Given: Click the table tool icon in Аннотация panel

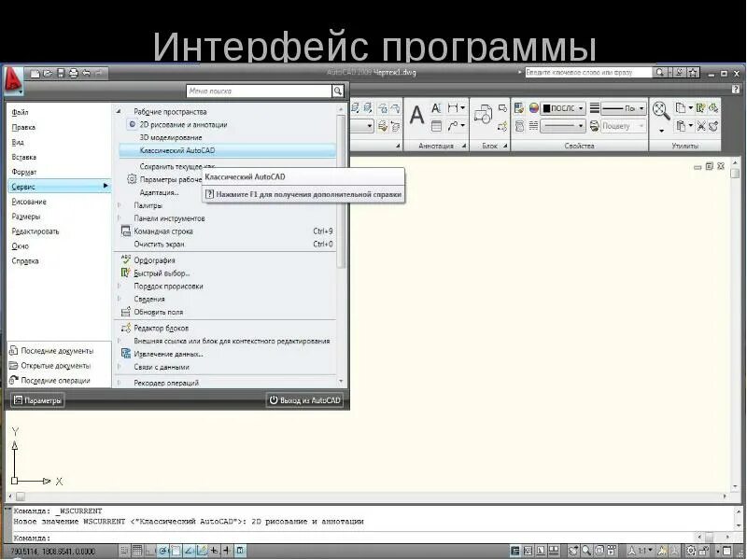Looking at the screenshot, I should tap(436, 126).
